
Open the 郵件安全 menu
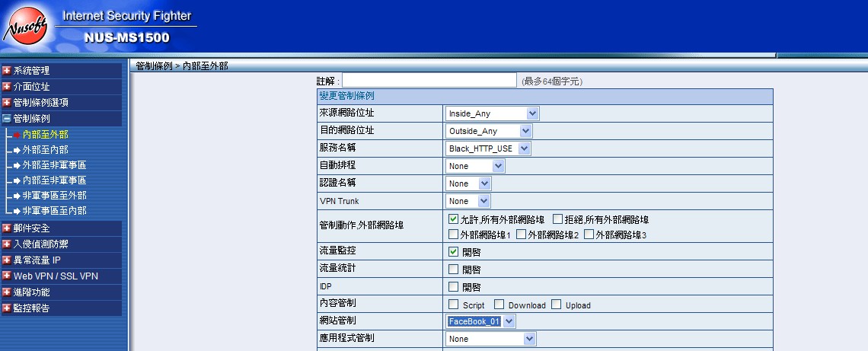[x=31, y=228]
